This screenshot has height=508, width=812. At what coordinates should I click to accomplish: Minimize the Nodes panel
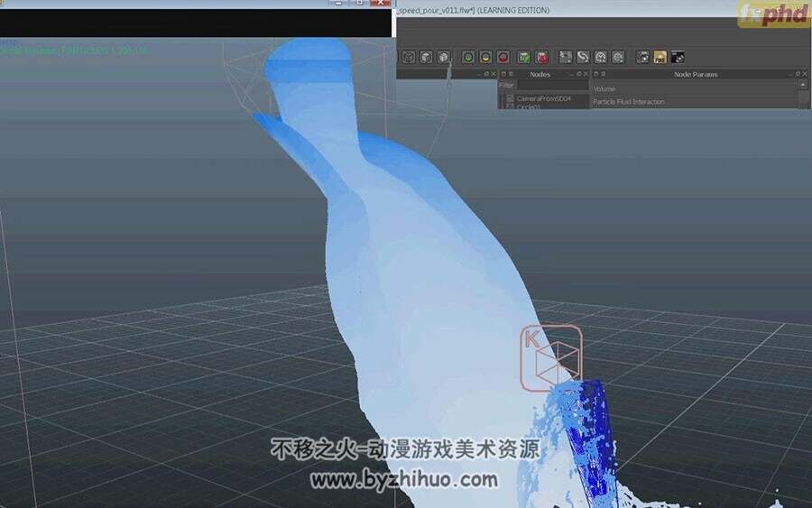[x=572, y=74]
